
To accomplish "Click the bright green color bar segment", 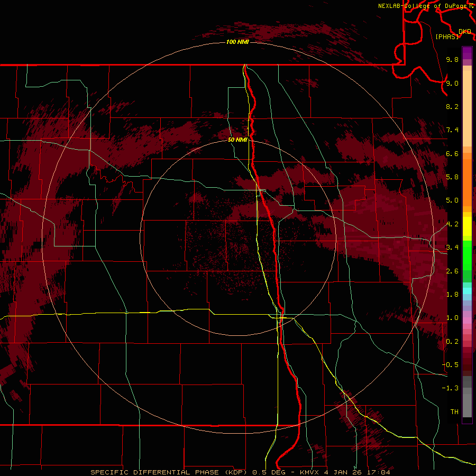I will (467, 255).
